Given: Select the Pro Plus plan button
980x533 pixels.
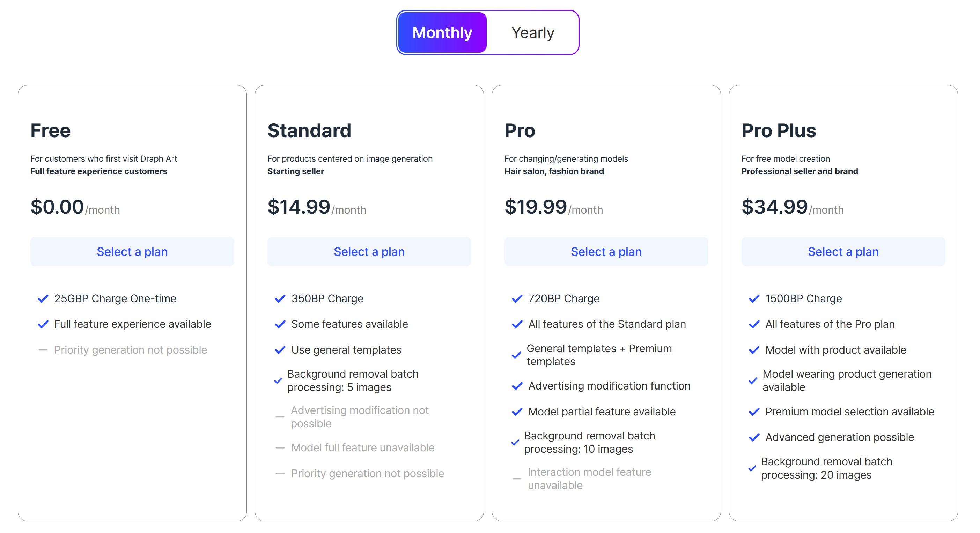Looking at the screenshot, I should click(843, 251).
